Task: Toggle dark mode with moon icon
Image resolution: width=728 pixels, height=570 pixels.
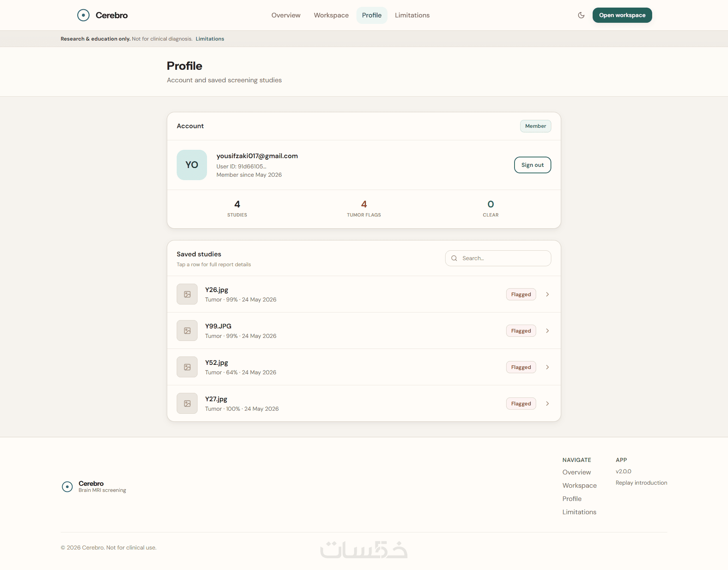Action: (x=581, y=15)
